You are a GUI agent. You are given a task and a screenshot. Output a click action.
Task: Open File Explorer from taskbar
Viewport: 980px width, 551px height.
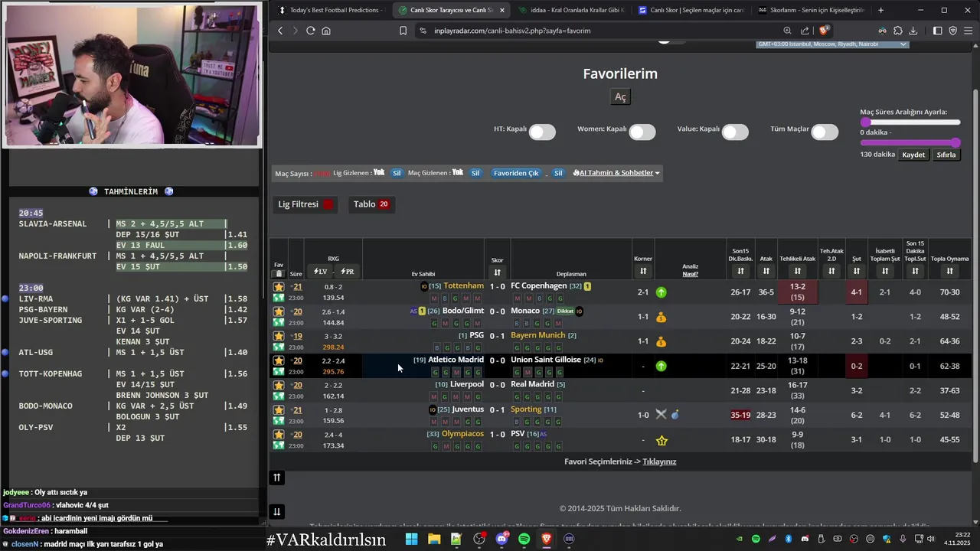(434, 539)
